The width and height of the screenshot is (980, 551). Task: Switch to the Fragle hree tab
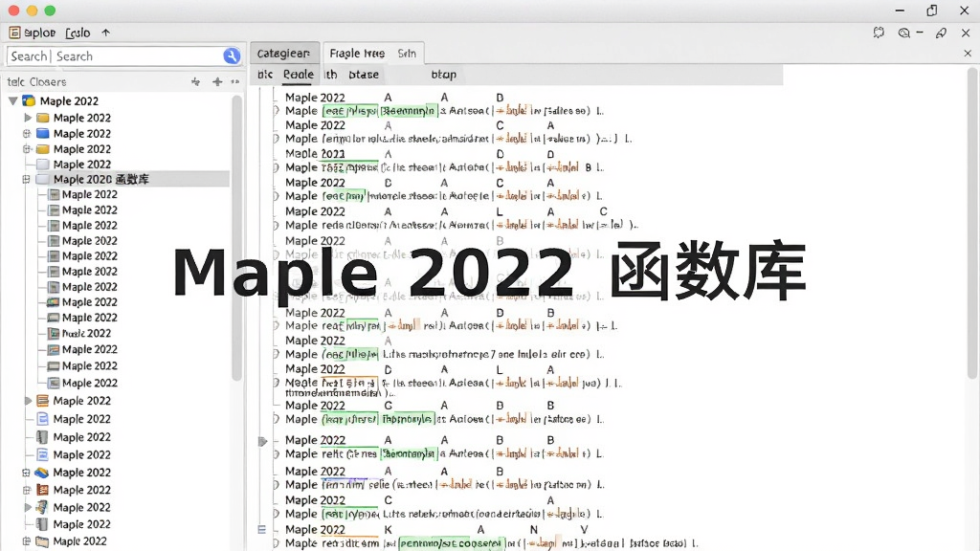[x=357, y=54]
